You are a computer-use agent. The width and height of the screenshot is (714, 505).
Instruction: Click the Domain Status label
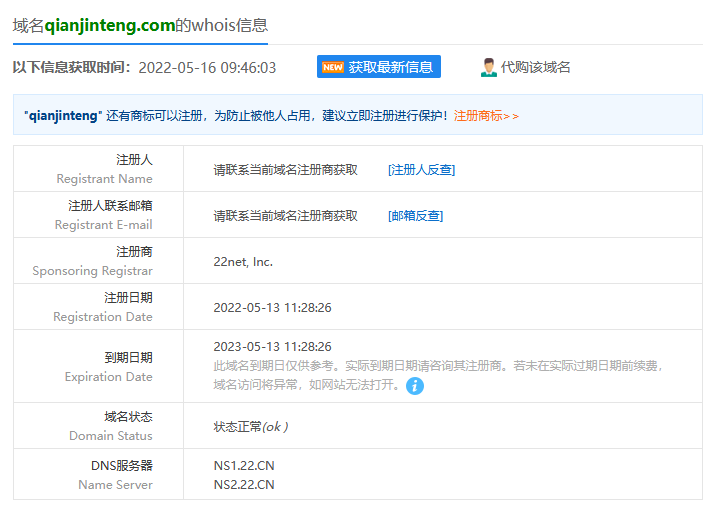[111, 436]
